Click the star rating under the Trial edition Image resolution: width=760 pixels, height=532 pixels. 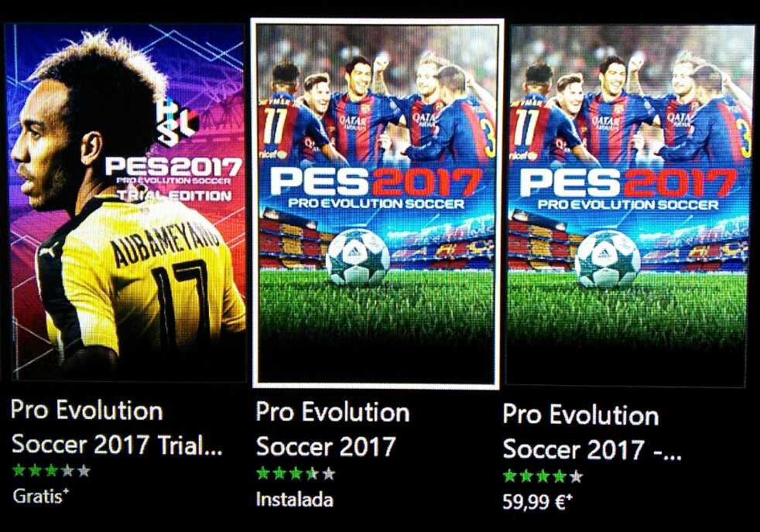51,470
